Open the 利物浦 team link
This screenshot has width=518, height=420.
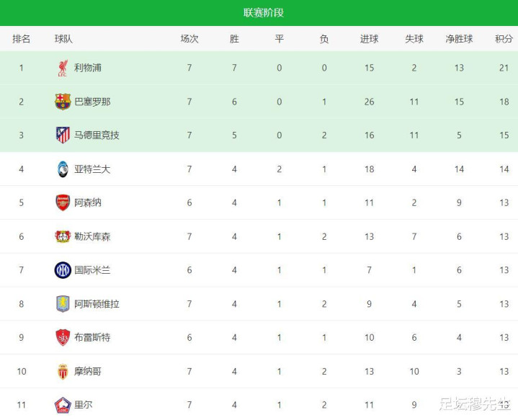point(88,68)
